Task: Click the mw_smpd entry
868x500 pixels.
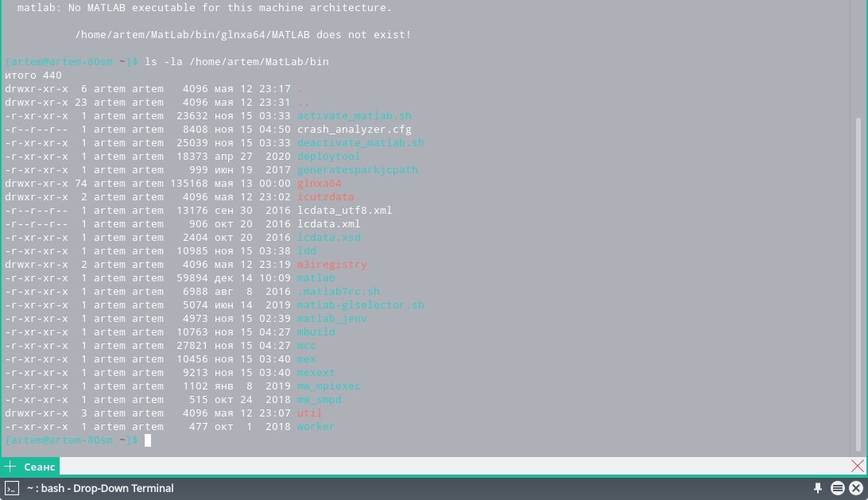Action: (320, 400)
